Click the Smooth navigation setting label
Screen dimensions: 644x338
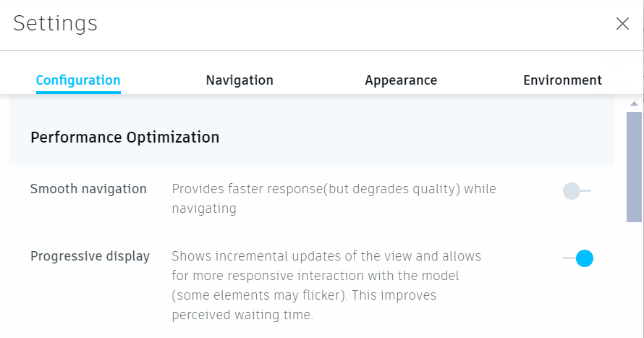(88, 189)
